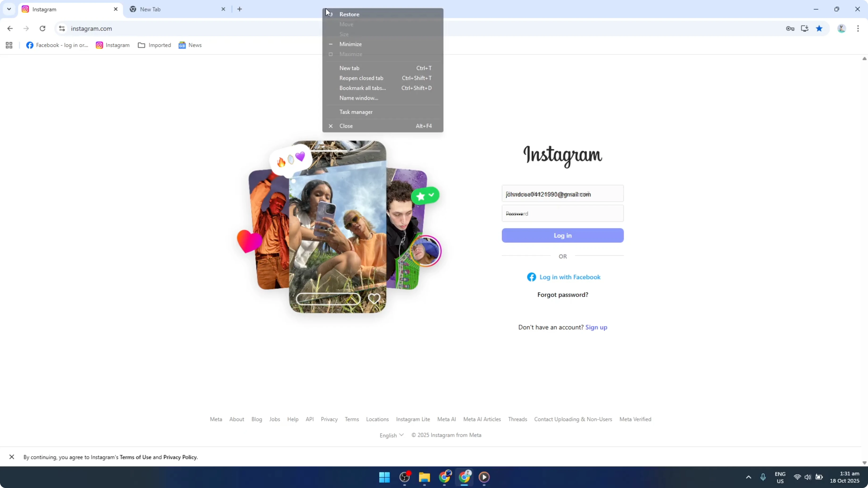Open the Meta Verified footer link

[635, 419]
